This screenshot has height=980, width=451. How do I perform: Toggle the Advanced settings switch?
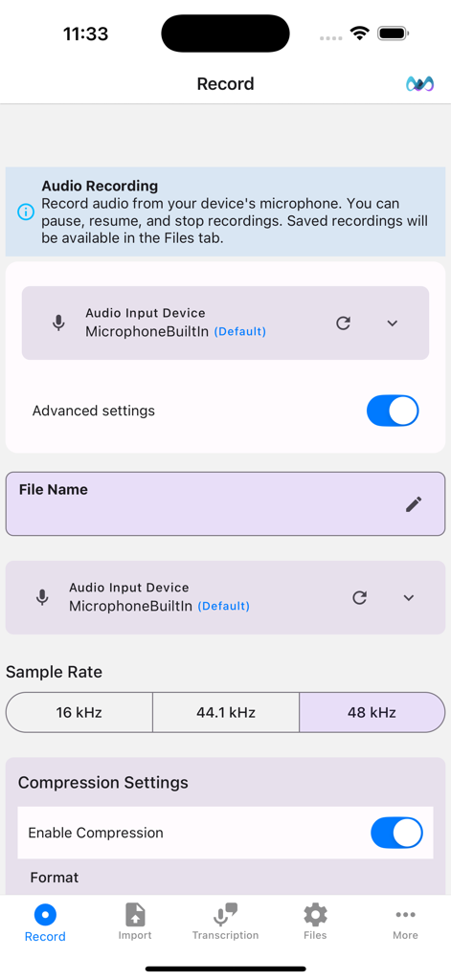393,411
